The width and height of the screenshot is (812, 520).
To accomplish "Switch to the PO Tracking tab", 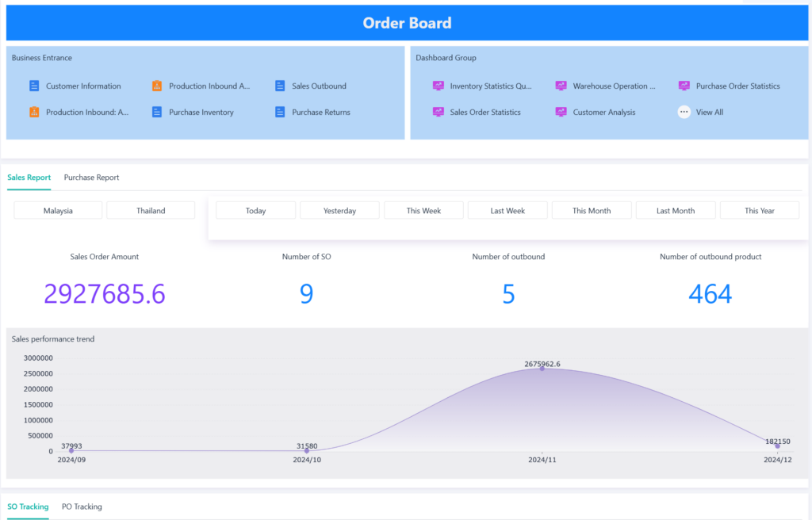I will point(82,507).
